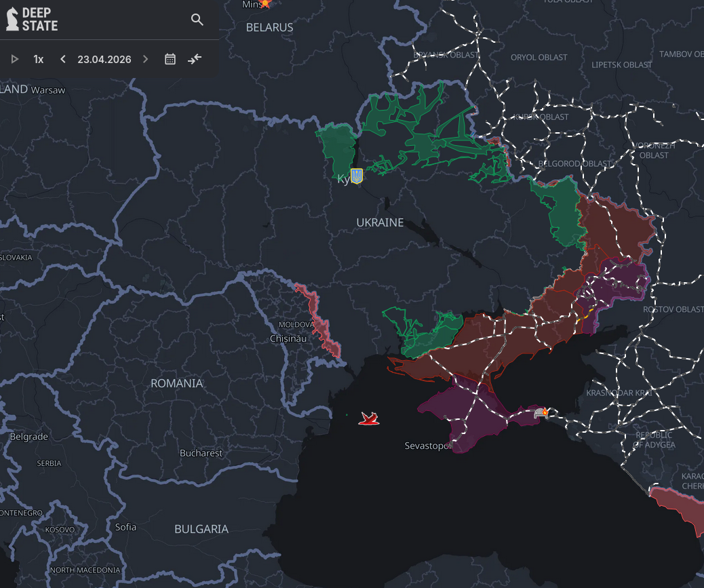
Task: Go to previous date with left chevron
Action: pos(63,59)
